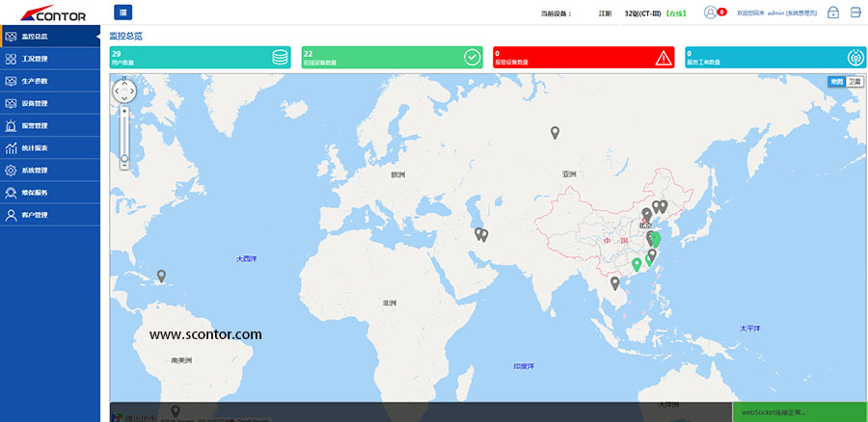Click the 太平洋 ocean label
The width and height of the screenshot is (868, 422).
tap(750, 329)
